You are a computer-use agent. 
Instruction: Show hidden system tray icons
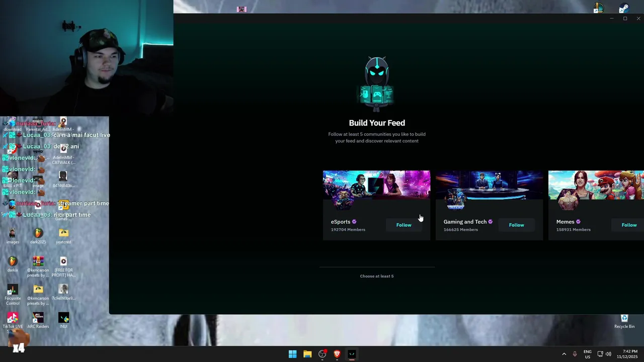click(x=564, y=354)
